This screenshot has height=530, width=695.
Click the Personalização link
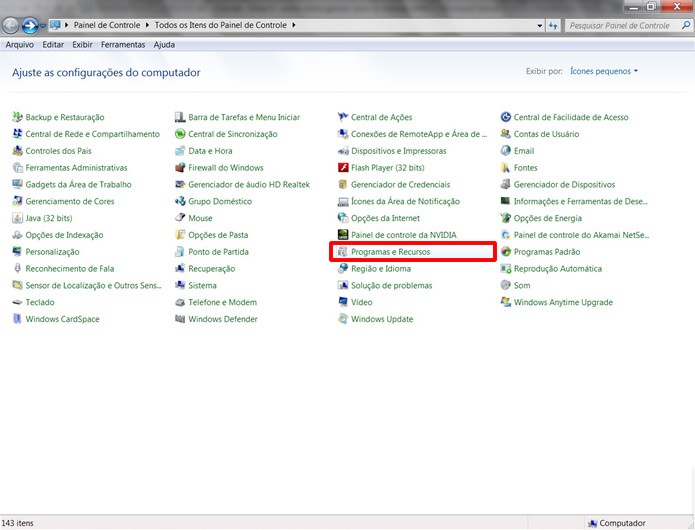tap(52, 252)
